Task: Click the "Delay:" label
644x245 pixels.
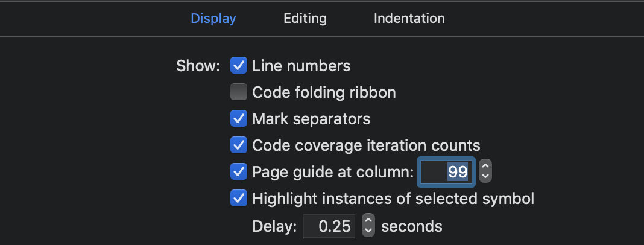Action: click(x=275, y=226)
